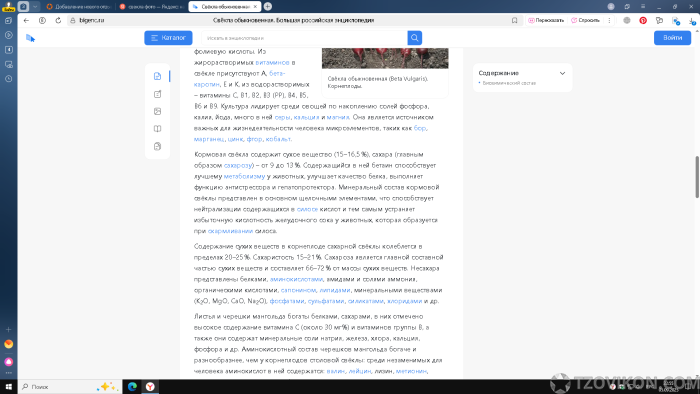Click the grey globe extension icon in toolbar
The height and width of the screenshot is (394, 700).
pyautogui.click(x=627, y=21)
